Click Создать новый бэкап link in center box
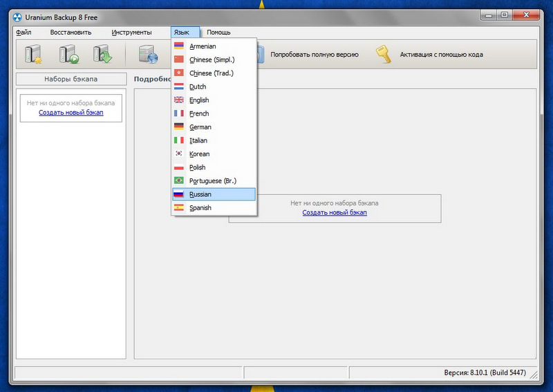 tap(335, 212)
